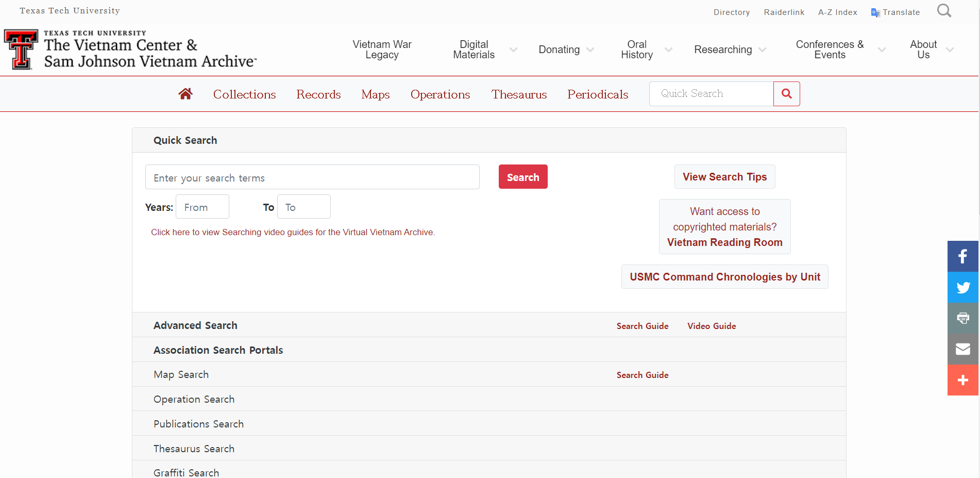Open the Collections tab
Screen dimensions: 980x478
(x=244, y=94)
